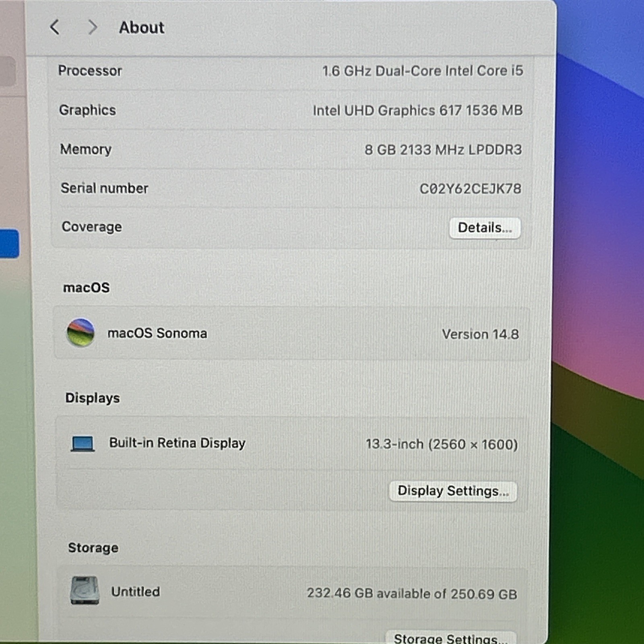Open Display Settings
The height and width of the screenshot is (644, 644).
pyautogui.click(x=453, y=491)
